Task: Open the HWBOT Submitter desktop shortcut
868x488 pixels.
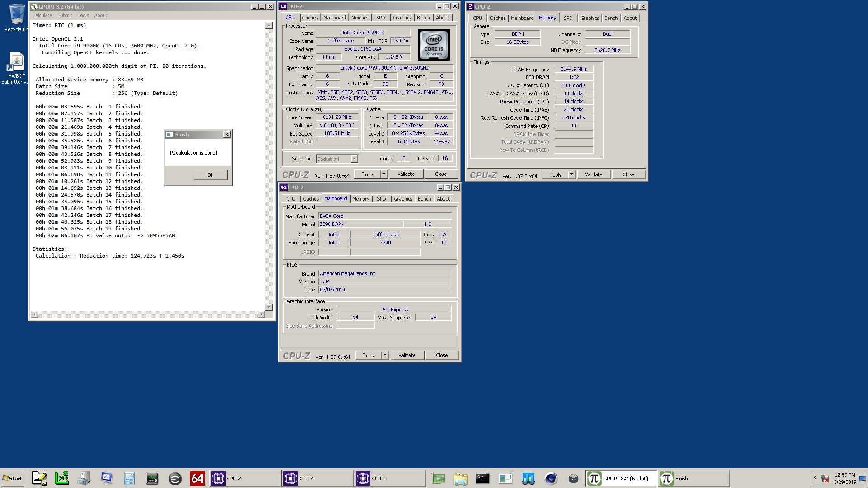Action: point(16,68)
